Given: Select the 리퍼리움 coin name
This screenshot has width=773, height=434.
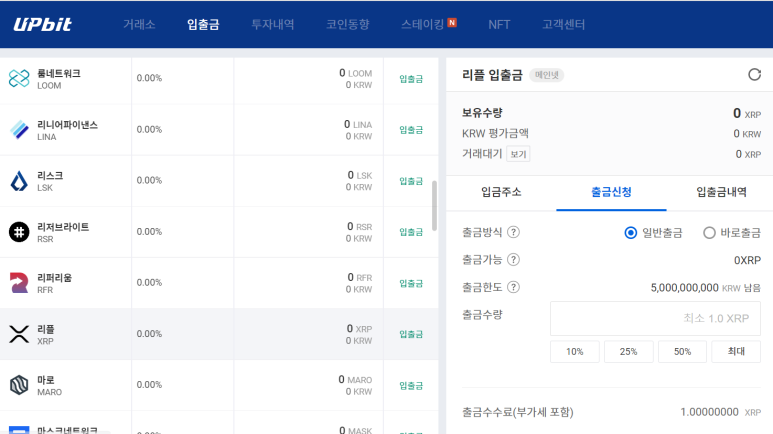Looking at the screenshot, I should (54, 278).
